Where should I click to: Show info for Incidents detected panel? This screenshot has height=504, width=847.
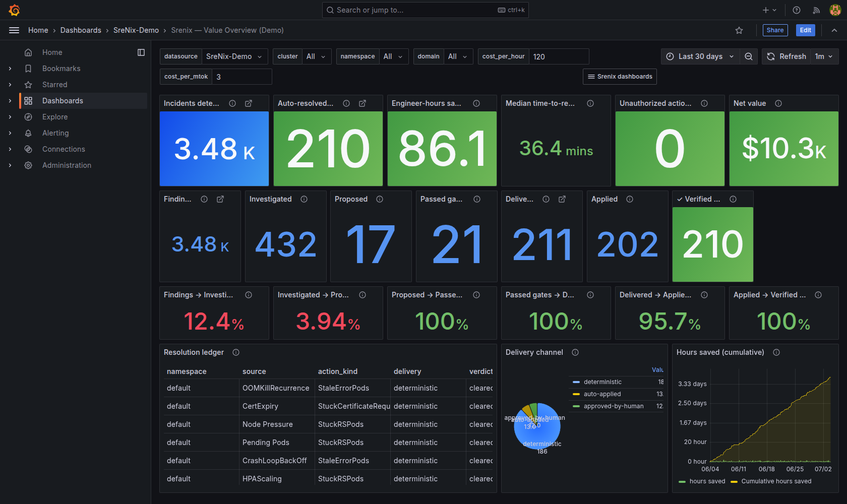coord(232,103)
